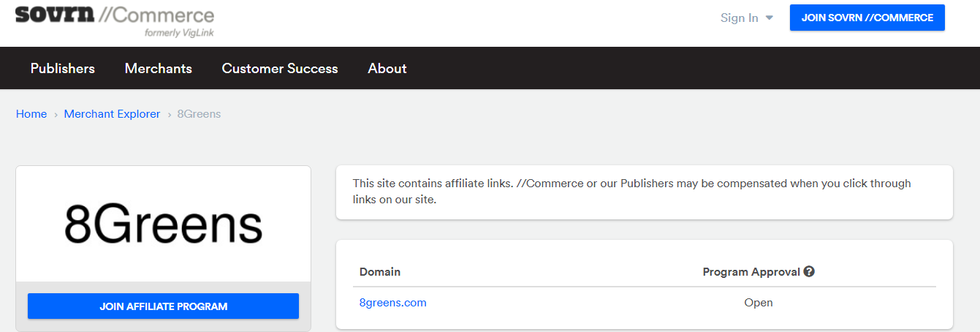Expand the Sign In caret arrow
The width and height of the screenshot is (980, 332).
coord(769,18)
